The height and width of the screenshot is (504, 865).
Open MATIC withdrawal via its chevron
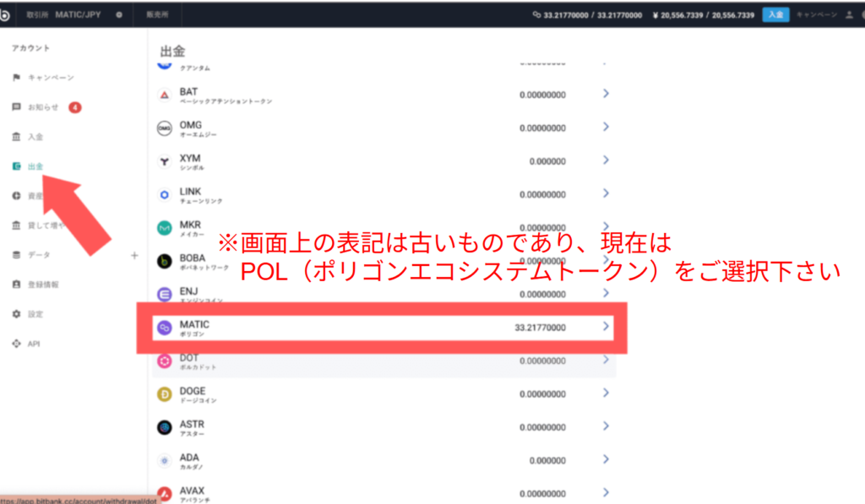(x=606, y=327)
